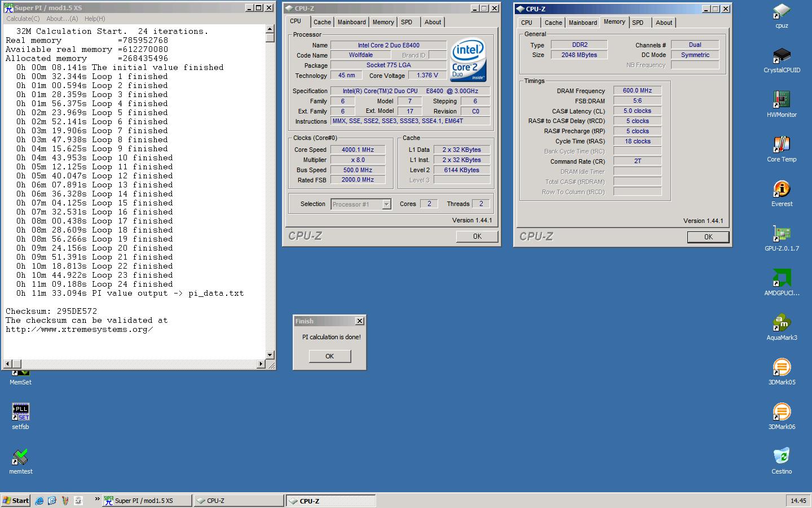Click OK in right CPU-Z Memory window
This screenshot has height=508, width=812.
point(708,237)
